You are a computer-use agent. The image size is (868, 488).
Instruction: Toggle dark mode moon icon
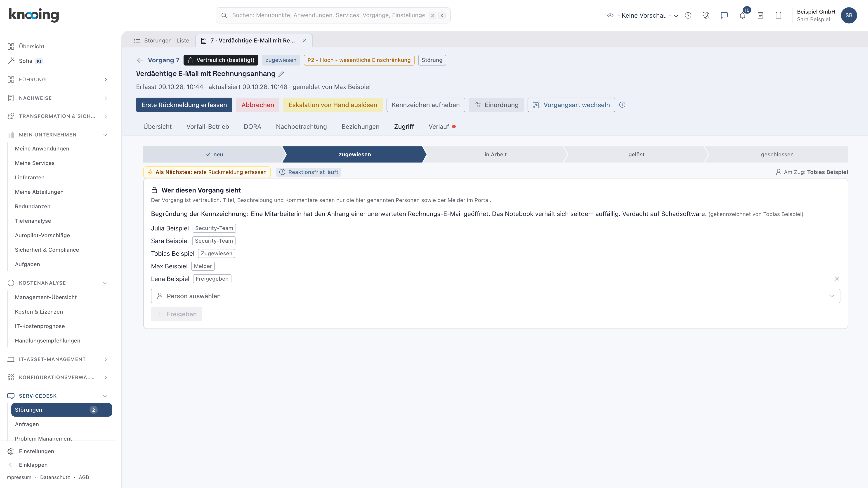(706, 15)
